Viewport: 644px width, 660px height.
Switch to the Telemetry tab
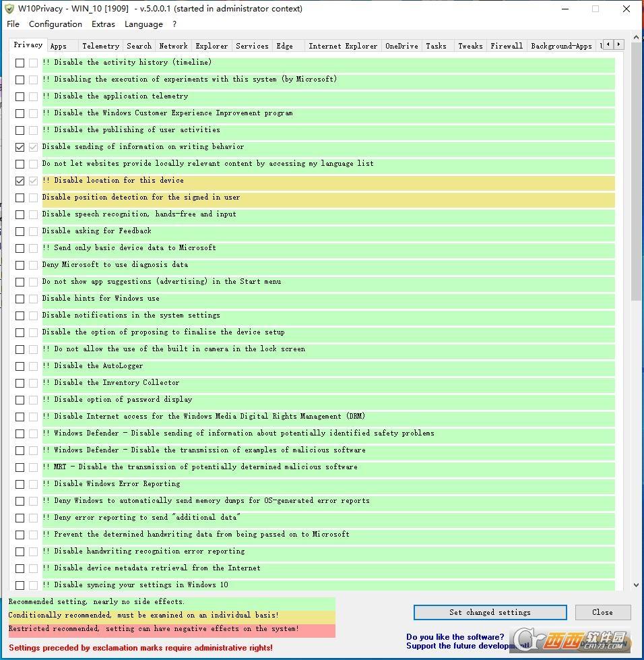pyautogui.click(x=100, y=46)
